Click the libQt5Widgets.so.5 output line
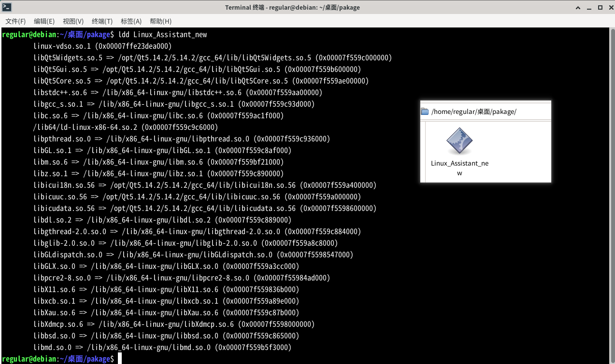The image size is (615, 364). pyautogui.click(x=213, y=58)
